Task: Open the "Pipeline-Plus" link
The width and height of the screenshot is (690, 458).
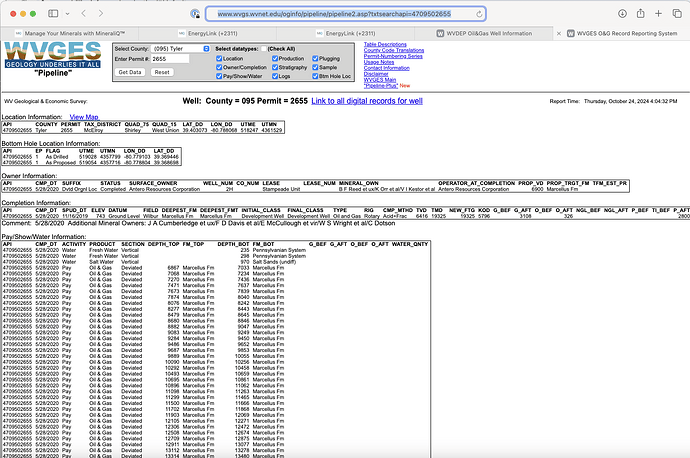Action: [x=381, y=86]
